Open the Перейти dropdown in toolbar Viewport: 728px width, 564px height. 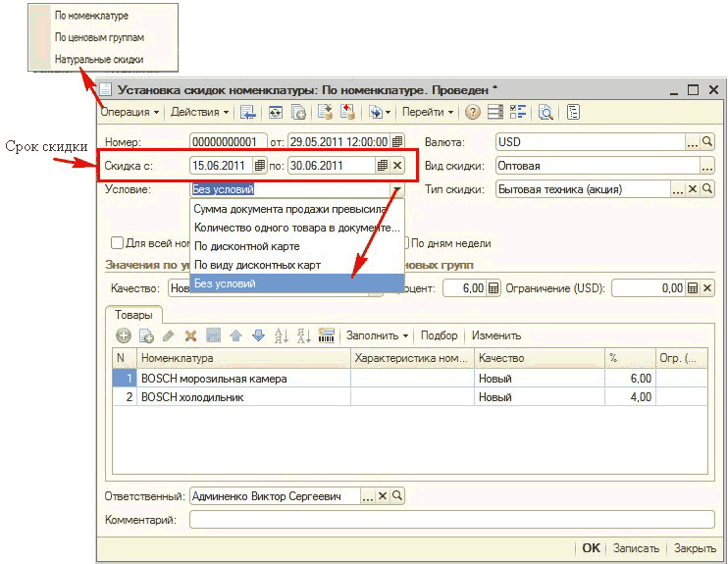coord(428,113)
